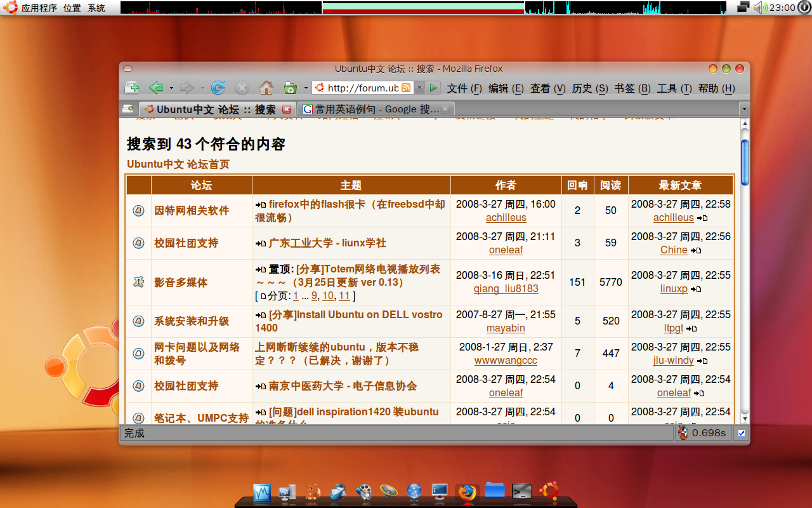
Task: Open system monitor from the dock
Action: (263, 491)
